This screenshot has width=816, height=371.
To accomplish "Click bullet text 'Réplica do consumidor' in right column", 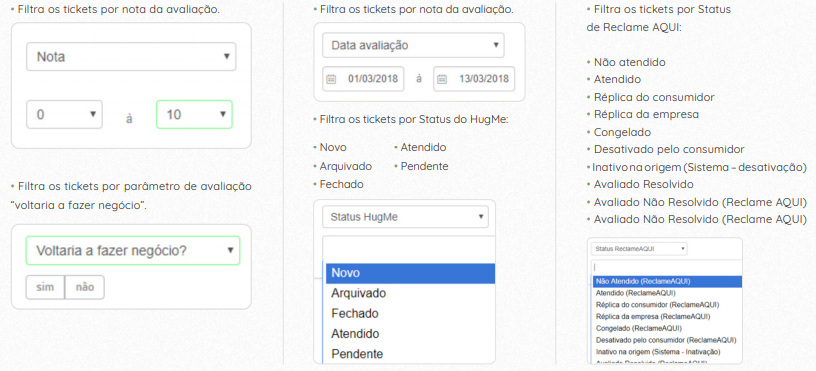I will [x=654, y=97].
